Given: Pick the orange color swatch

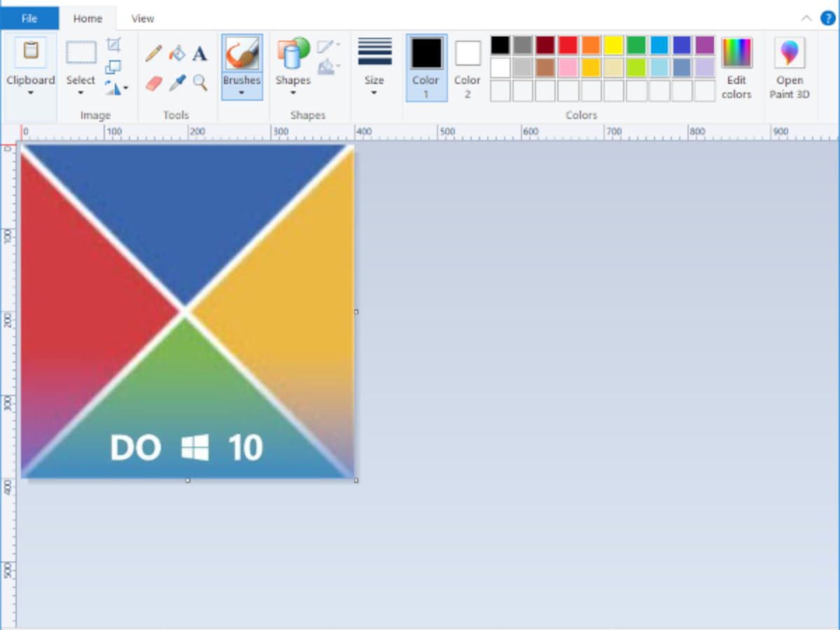Looking at the screenshot, I should (591, 45).
